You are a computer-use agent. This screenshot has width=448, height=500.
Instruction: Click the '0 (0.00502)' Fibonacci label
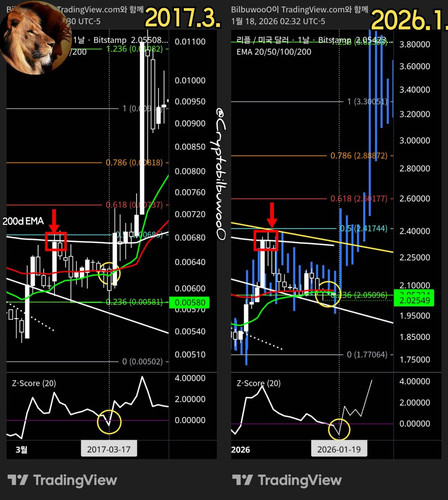click(x=142, y=361)
